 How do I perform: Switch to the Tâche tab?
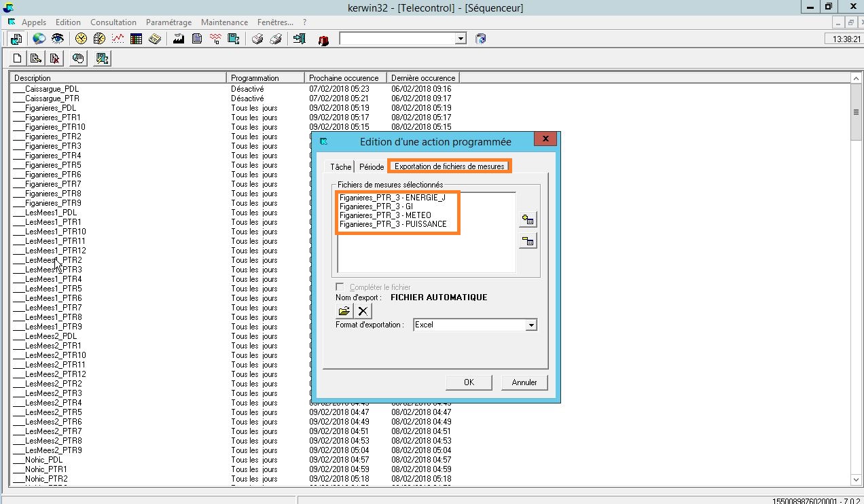point(341,167)
